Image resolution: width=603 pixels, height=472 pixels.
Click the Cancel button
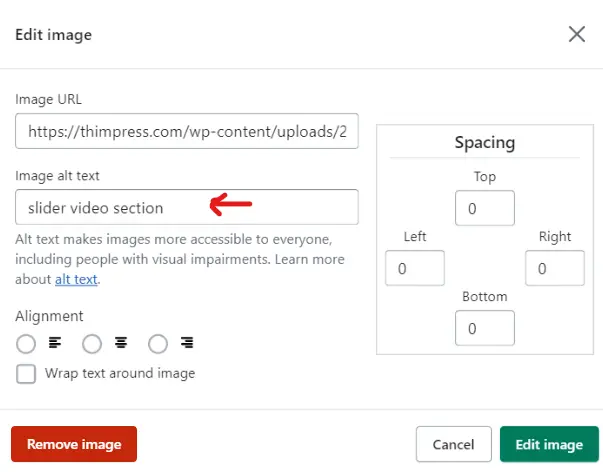(453, 444)
